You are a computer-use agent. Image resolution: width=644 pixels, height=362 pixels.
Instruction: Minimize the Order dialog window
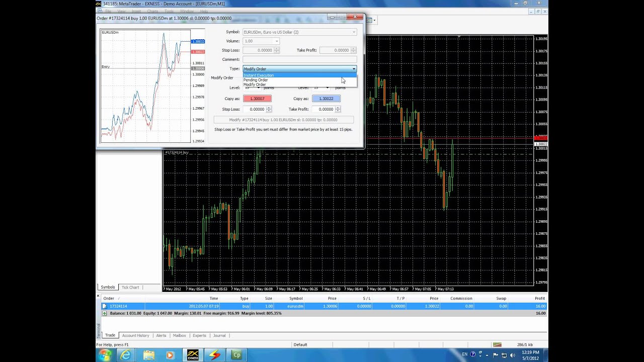(333, 17)
